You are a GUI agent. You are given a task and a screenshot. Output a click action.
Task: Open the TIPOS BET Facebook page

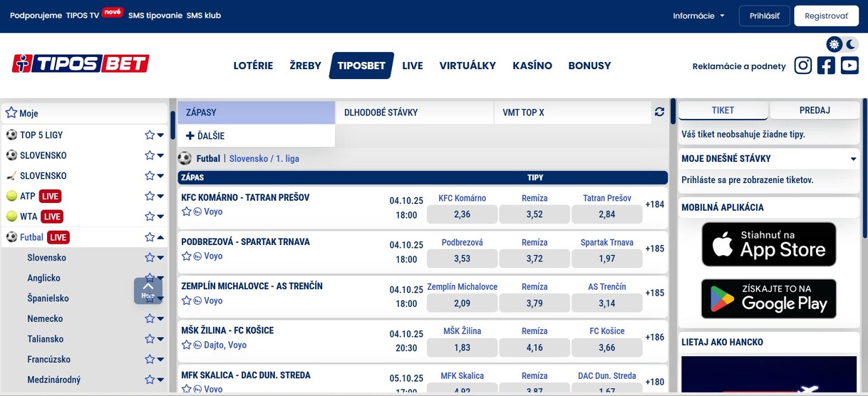(x=826, y=66)
